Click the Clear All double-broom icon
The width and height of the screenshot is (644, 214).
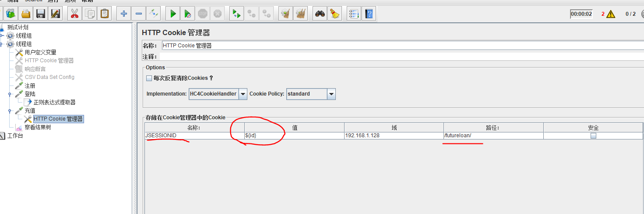(x=301, y=14)
